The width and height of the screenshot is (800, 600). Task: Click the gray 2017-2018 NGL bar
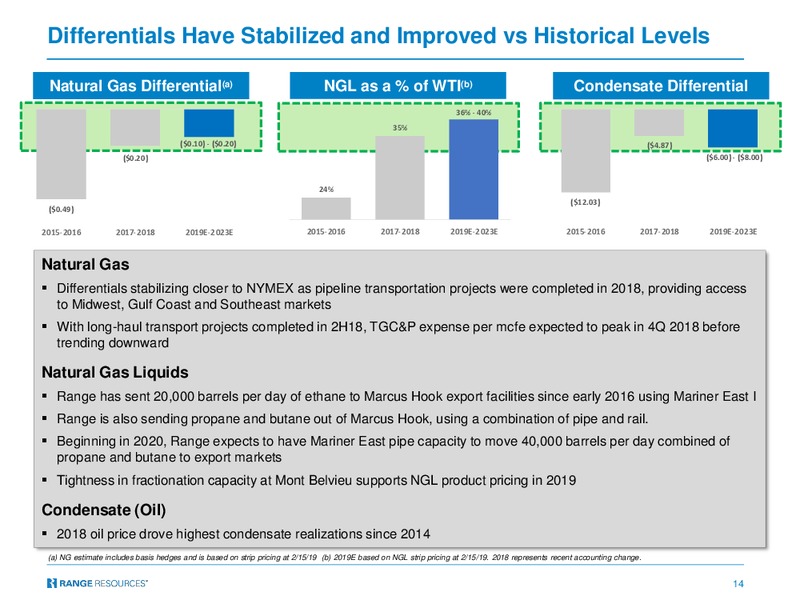[400, 178]
